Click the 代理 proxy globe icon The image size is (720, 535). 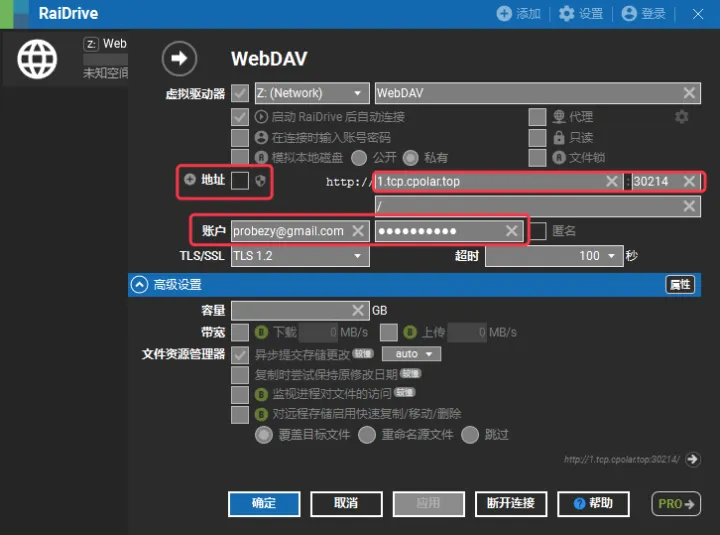(558, 117)
